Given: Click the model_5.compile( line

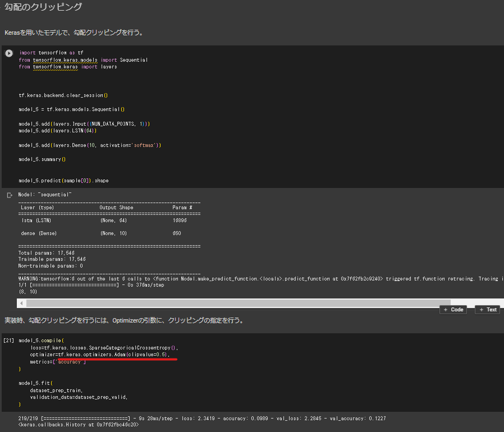Looking at the screenshot, I should (41, 341).
